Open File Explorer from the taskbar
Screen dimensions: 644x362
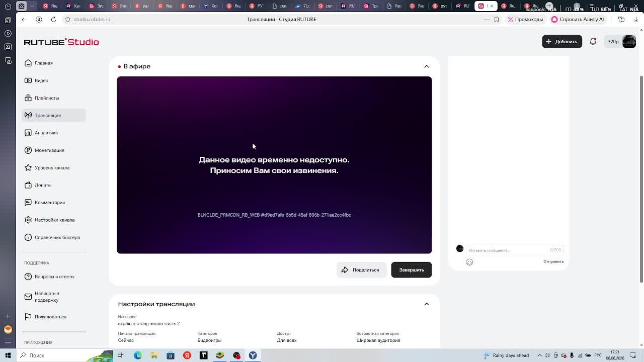pos(154,355)
